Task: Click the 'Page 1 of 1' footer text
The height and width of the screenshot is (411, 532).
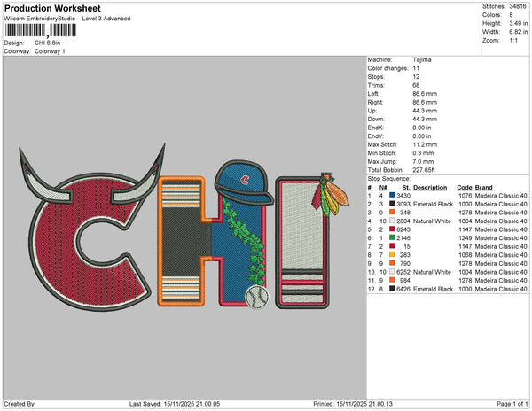Action: coord(512,404)
